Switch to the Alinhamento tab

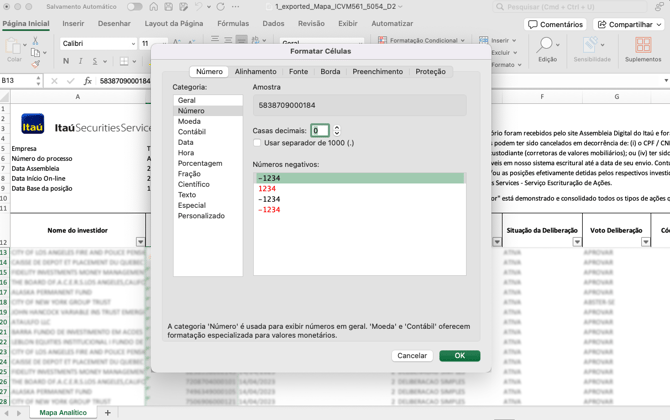click(x=255, y=72)
